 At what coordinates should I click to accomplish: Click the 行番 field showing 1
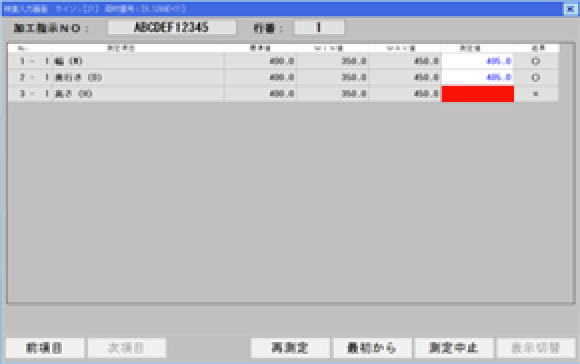coord(318,27)
